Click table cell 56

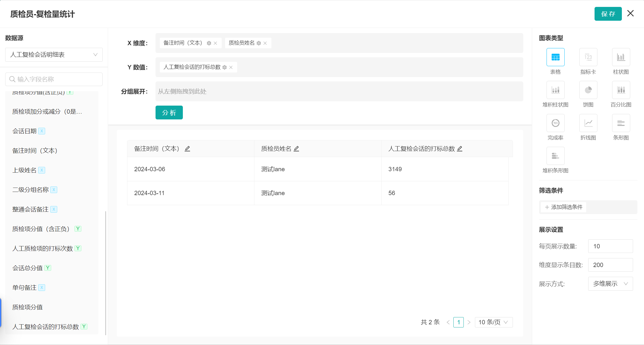445,193
